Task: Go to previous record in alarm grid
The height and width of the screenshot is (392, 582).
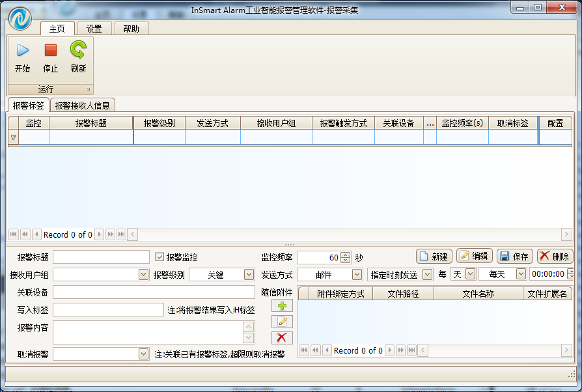Action: coord(36,234)
